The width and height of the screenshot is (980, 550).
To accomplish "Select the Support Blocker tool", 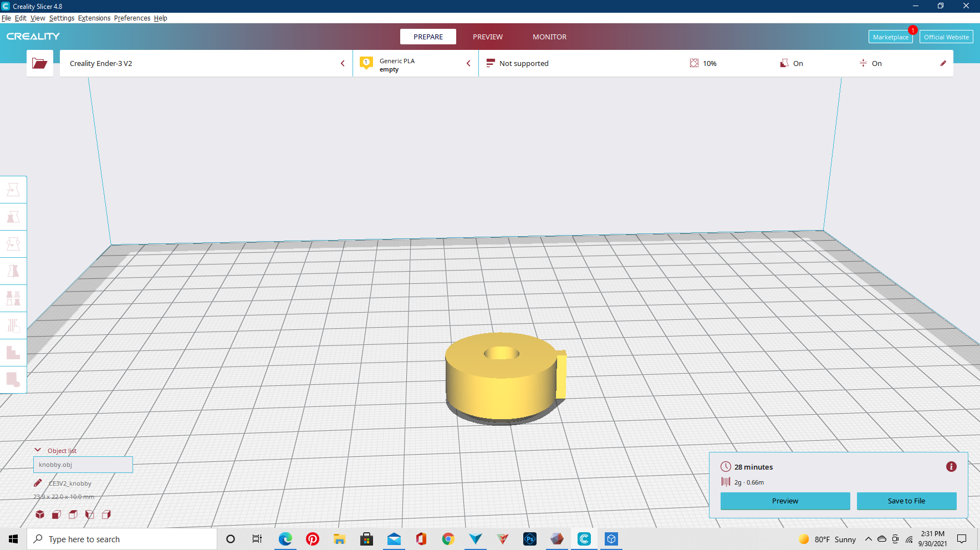I will tap(13, 325).
